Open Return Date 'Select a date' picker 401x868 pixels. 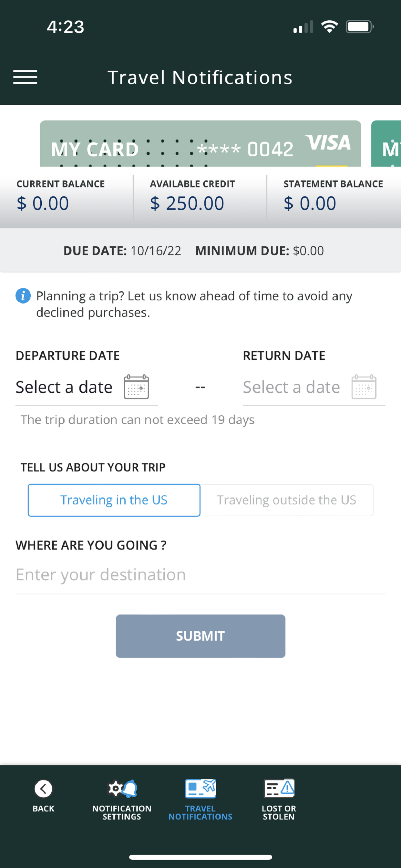[x=314, y=387]
